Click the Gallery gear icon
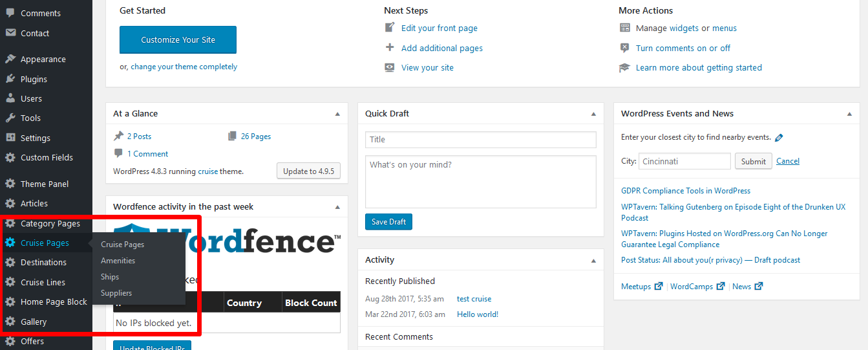868x350 pixels. point(10,322)
